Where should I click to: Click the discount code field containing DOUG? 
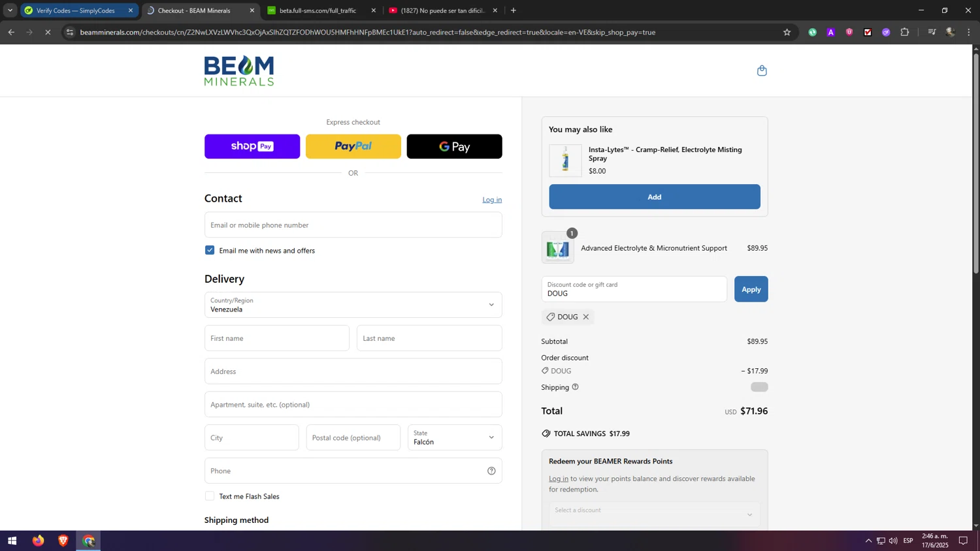(634, 289)
